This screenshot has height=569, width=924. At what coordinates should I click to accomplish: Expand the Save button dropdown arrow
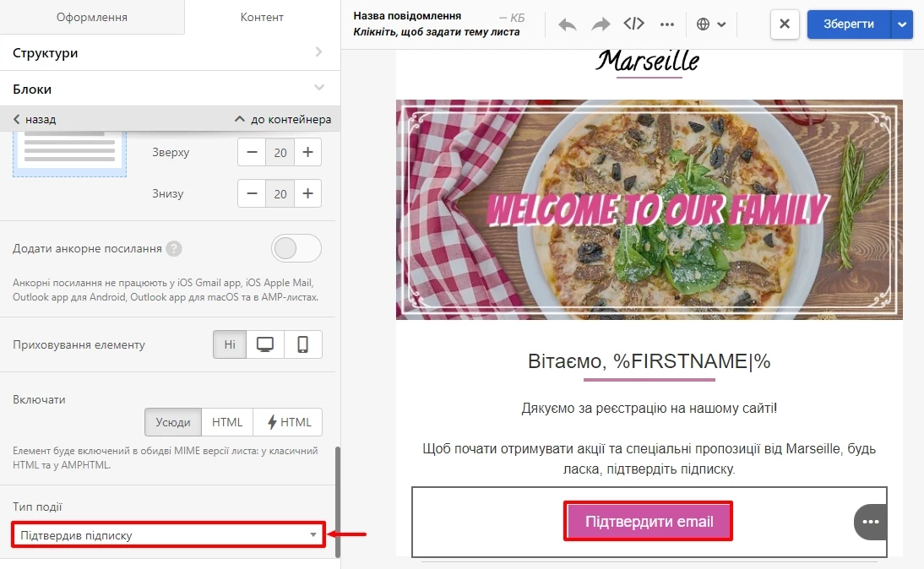coord(902,24)
